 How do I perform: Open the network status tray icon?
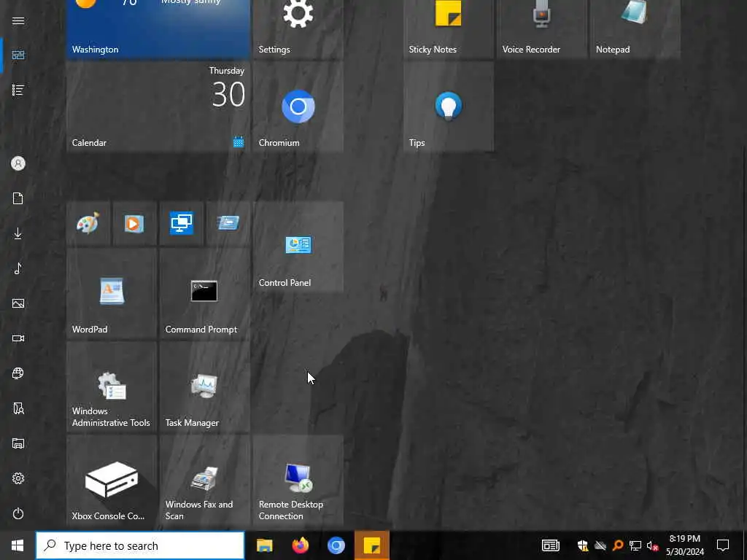[635, 545]
